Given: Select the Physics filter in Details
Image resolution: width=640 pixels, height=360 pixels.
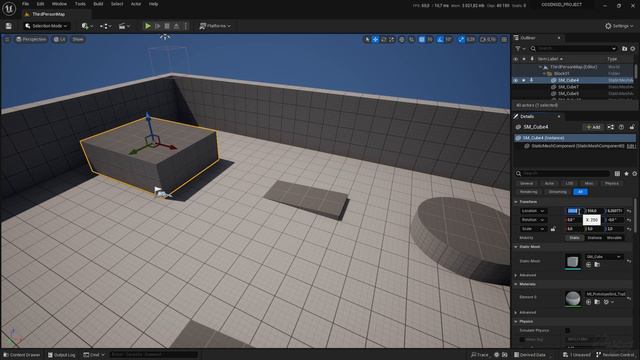Looking at the screenshot, I should [611, 183].
